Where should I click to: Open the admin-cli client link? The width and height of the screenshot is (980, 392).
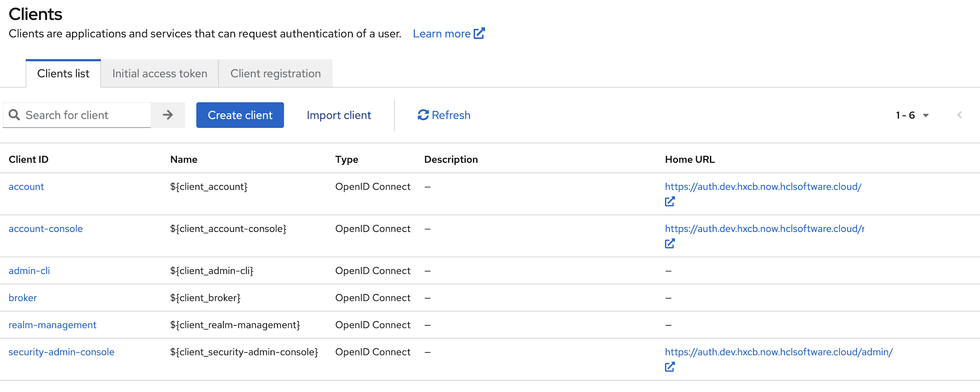pos(29,271)
